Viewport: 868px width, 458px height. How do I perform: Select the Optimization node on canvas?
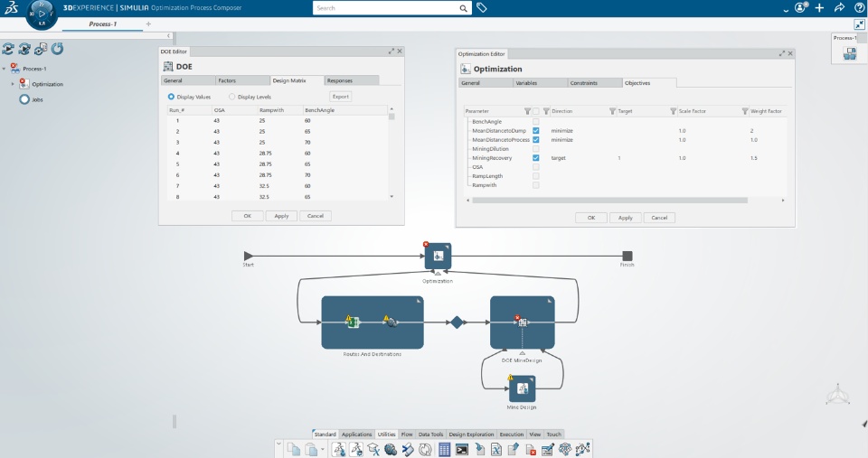pos(438,257)
